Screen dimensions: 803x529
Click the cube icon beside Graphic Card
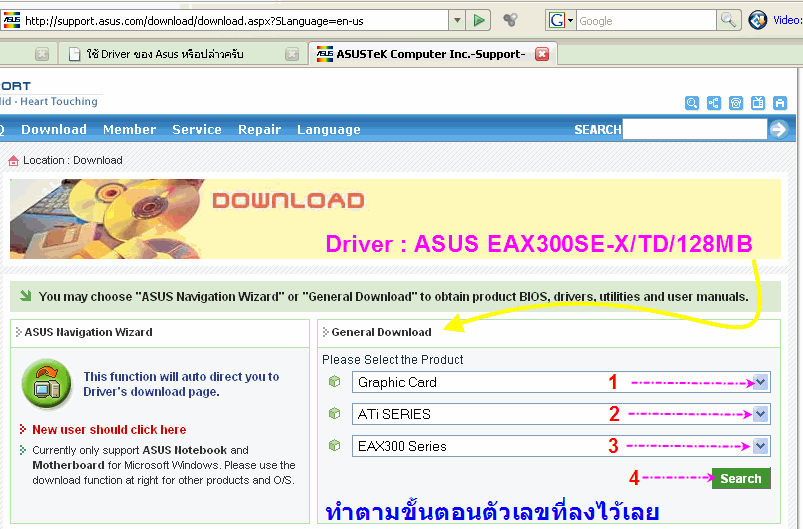(334, 382)
